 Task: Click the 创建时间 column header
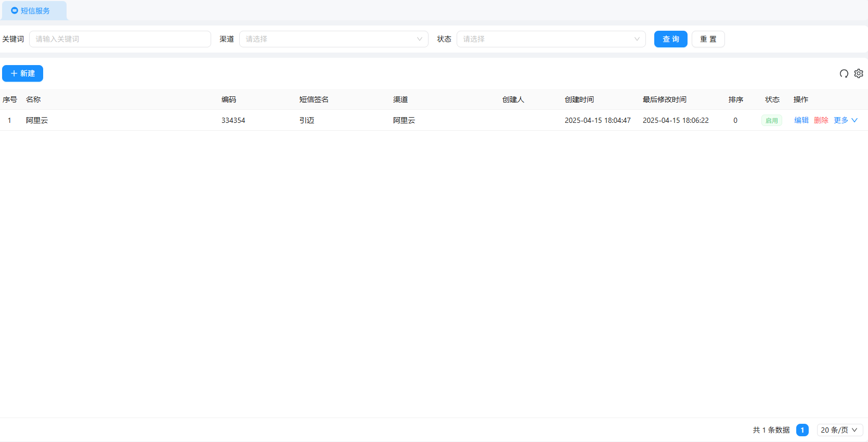pos(579,99)
